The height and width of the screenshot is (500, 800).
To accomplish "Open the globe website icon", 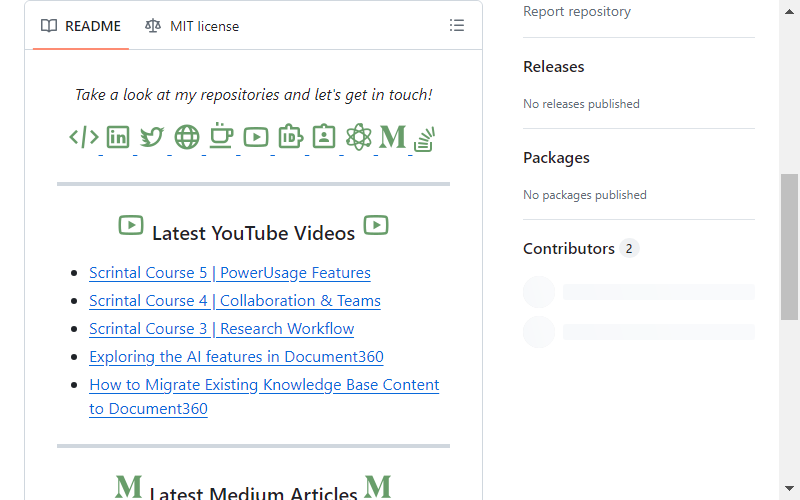I will pos(187,137).
